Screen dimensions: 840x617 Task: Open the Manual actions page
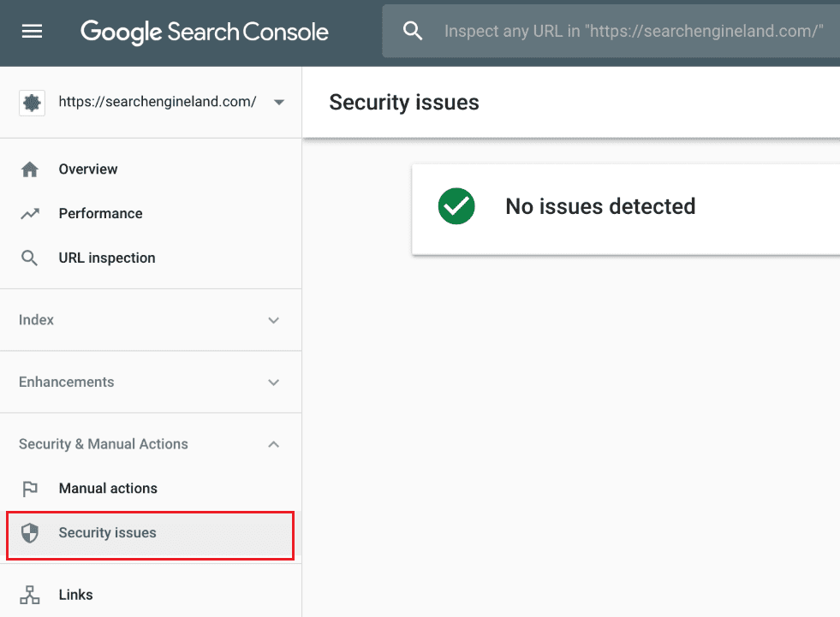click(x=107, y=488)
